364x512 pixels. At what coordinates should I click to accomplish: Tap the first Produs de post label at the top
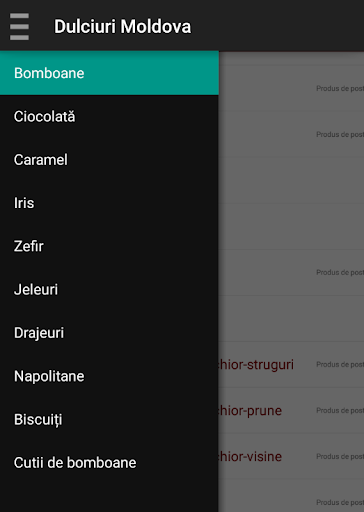click(x=340, y=88)
